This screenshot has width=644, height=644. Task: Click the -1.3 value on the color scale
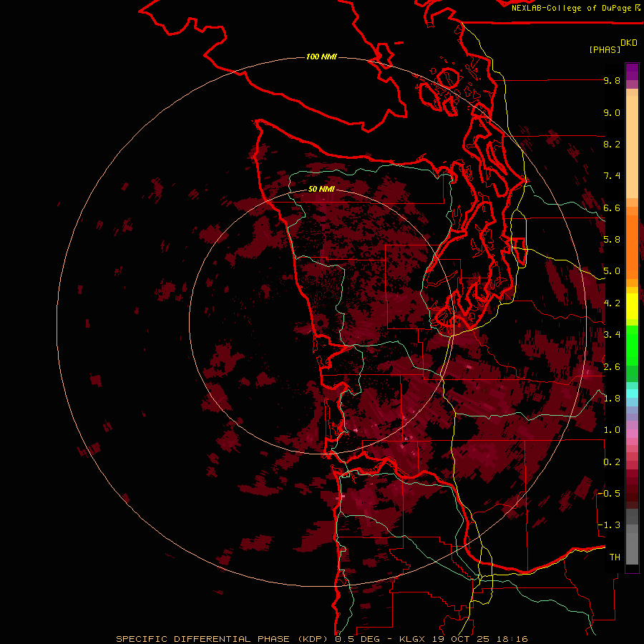[x=609, y=525]
